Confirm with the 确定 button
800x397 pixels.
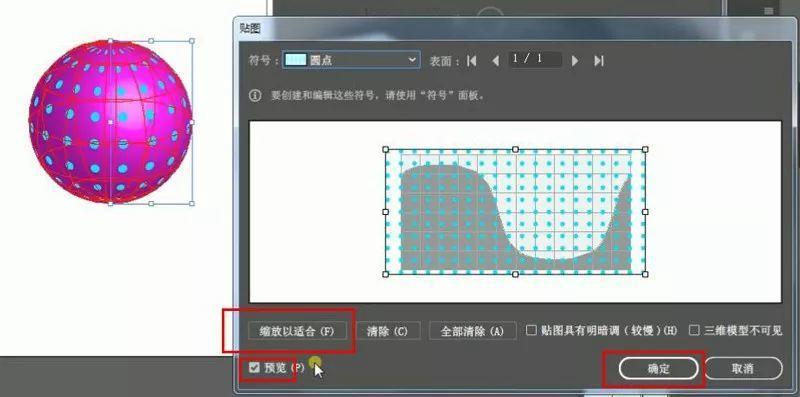point(658,368)
